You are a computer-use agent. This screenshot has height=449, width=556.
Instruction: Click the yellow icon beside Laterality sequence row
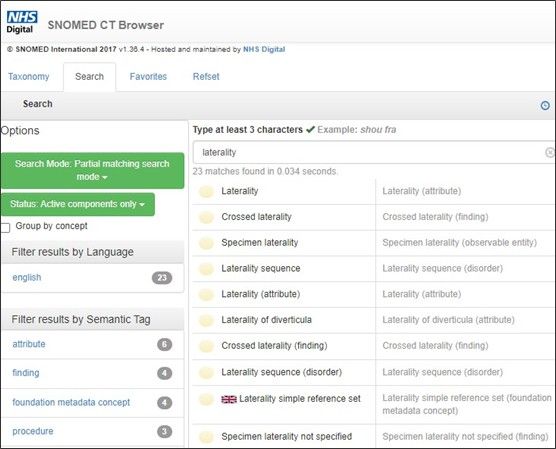(x=206, y=269)
